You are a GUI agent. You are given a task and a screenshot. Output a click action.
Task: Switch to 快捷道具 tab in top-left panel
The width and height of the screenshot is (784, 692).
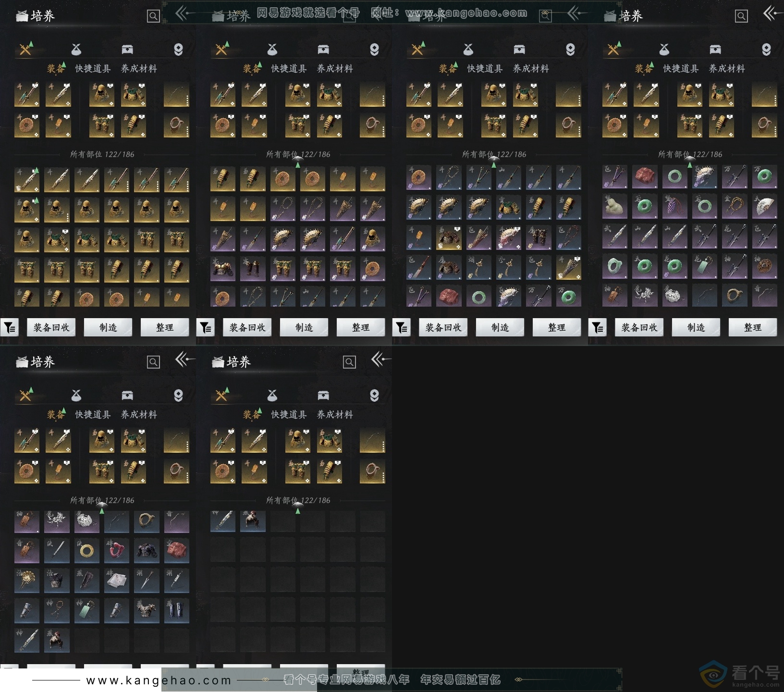(93, 69)
